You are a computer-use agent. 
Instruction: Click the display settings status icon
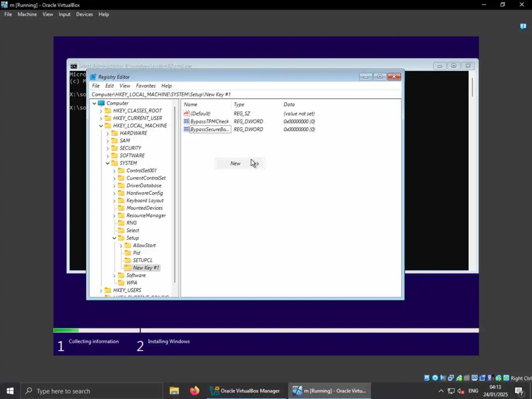[475, 378]
